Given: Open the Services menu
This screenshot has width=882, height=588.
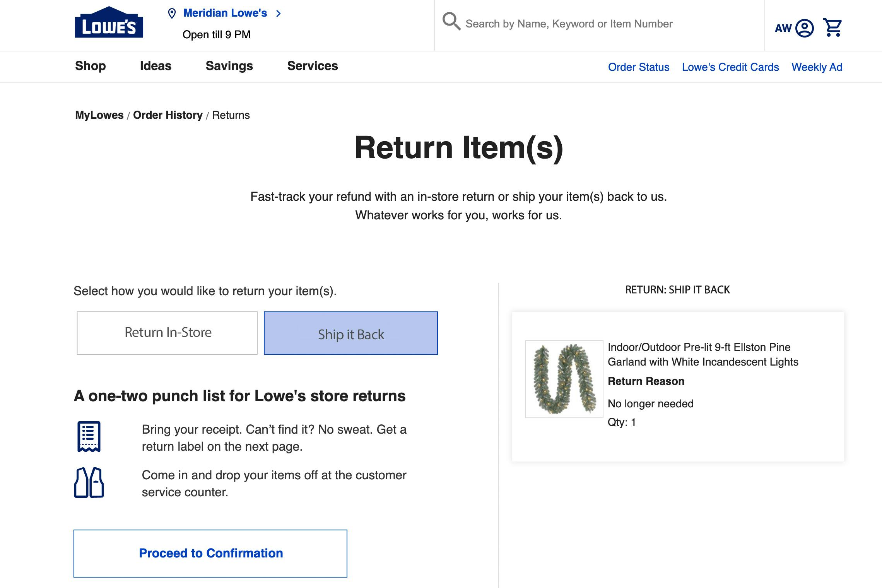Looking at the screenshot, I should click(312, 66).
